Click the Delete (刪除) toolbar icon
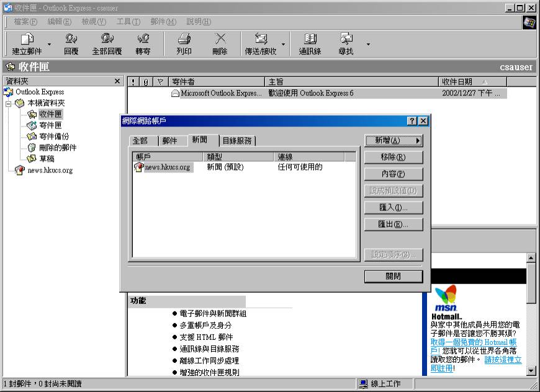 point(220,38)
